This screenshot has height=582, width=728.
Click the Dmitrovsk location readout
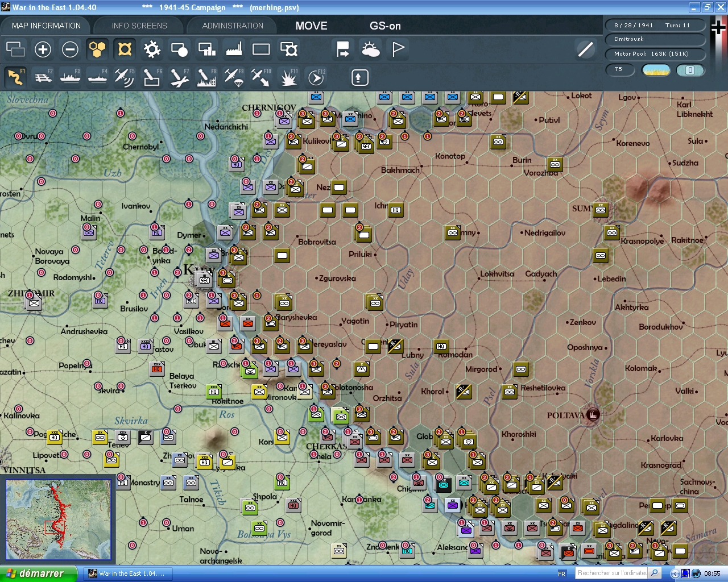(655, 39)
